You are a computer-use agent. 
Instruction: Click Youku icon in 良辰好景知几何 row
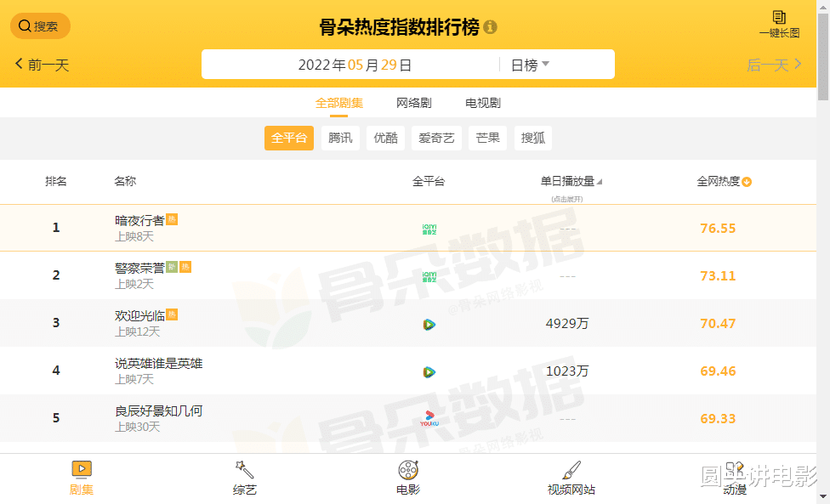click(x=429, y=418)
